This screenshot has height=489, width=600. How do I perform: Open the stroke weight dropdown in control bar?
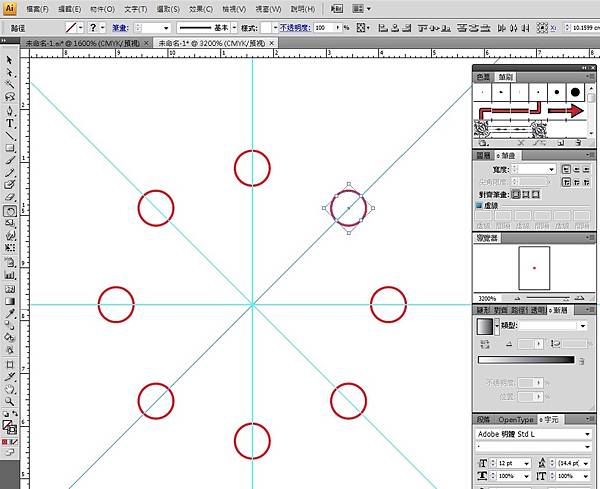click(x=166, y=28)
